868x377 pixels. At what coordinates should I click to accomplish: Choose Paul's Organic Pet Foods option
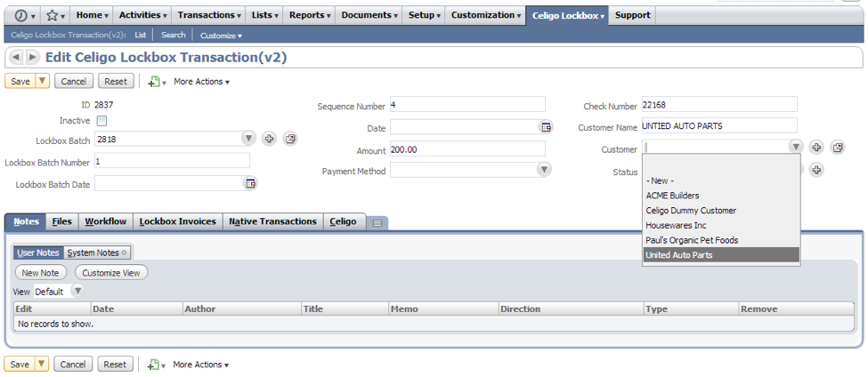click(x=721, y=240)
